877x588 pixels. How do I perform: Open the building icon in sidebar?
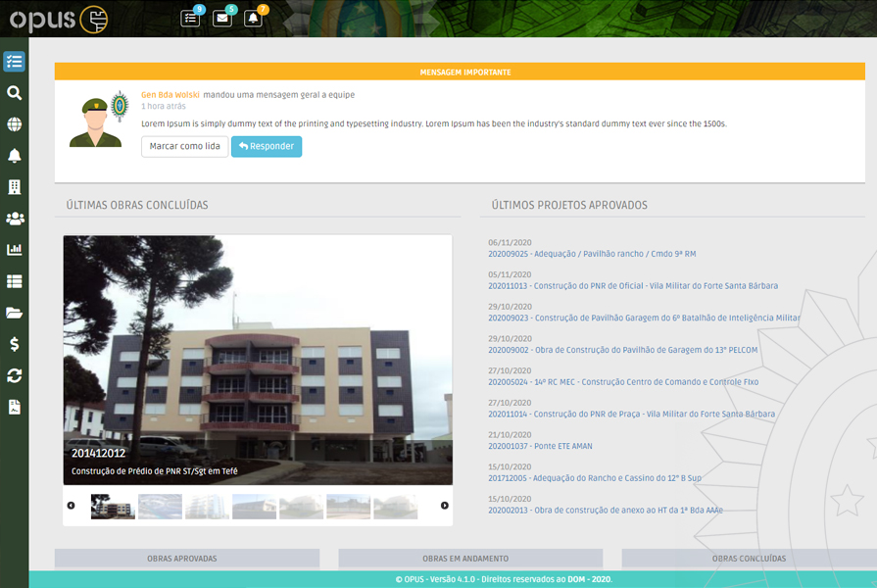click(x=14, y=187)
